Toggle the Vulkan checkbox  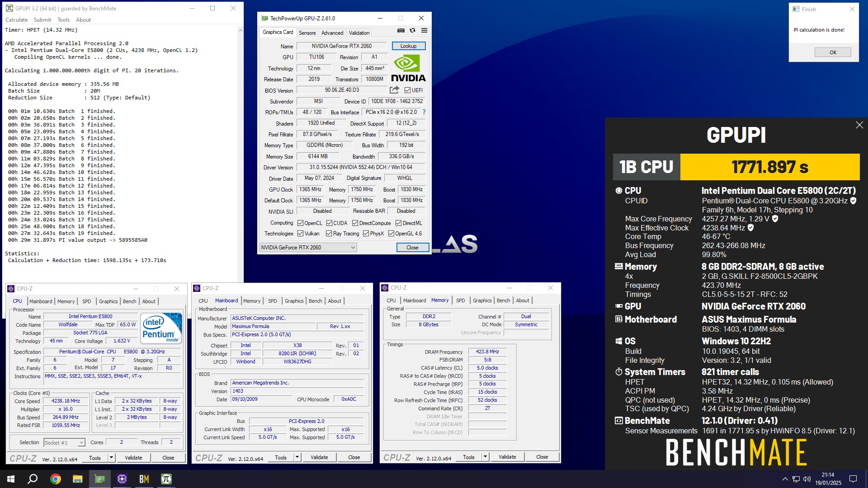[300, 234]
